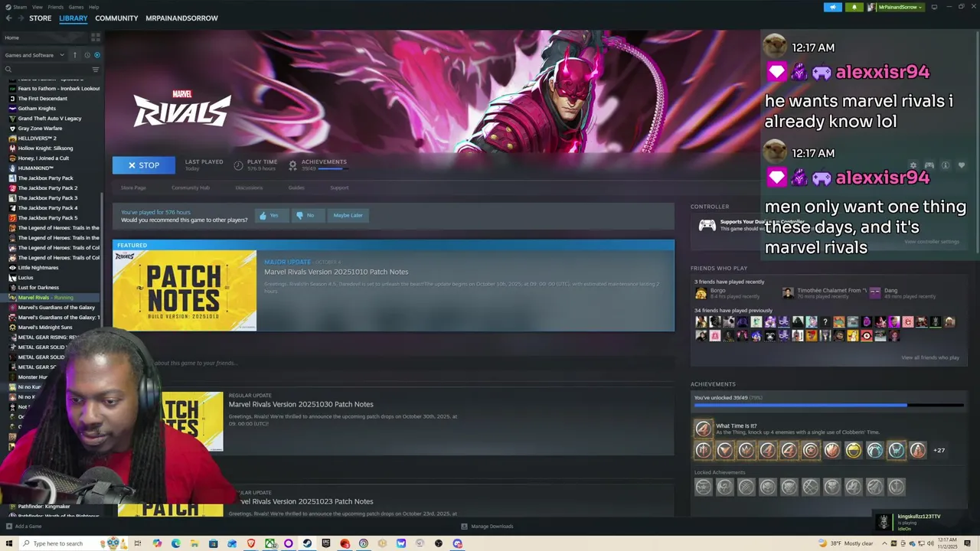The image size is (980, 551).
Task: Open Borgo friend avatar in friends list
Action: 701,293
